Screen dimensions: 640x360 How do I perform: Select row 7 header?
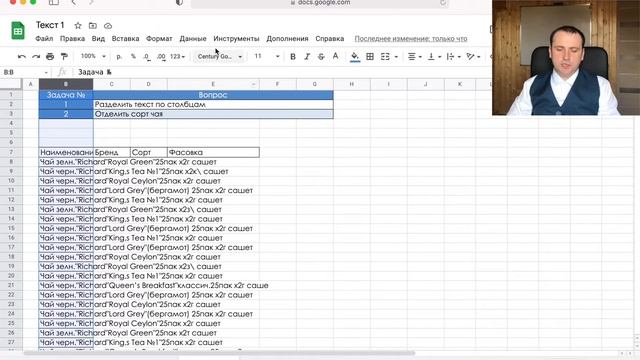point(11,152)
